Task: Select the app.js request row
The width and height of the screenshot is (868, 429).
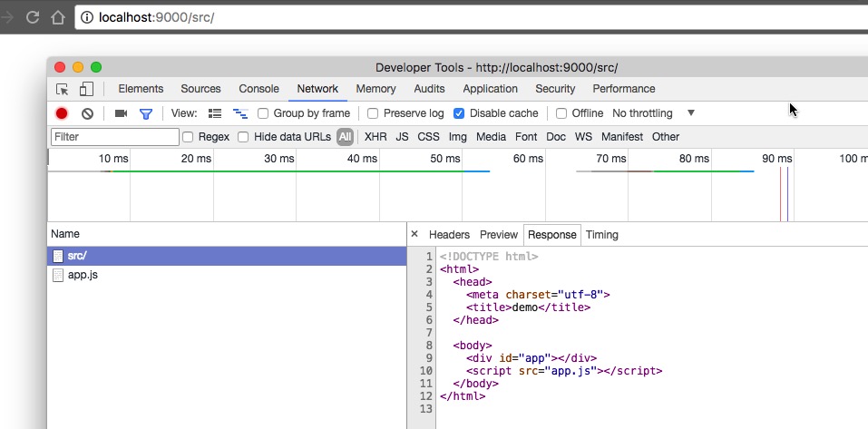Action: pos(83,274)
